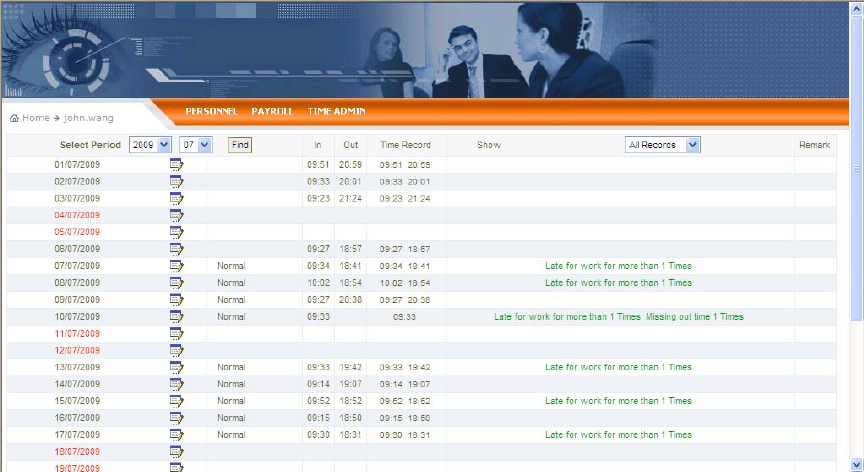Open edit icon for 15/07/2009 row

coord(176,401)
